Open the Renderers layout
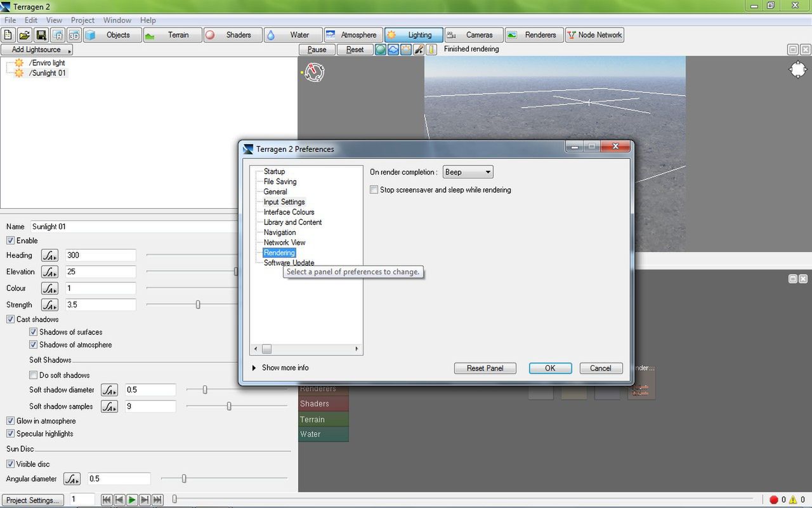 (x=534, y=35)
